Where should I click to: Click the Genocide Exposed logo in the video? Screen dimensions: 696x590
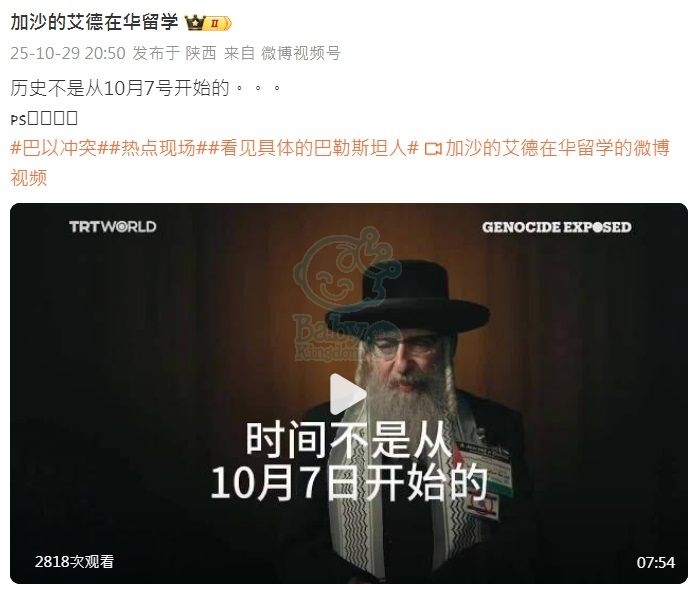[x=557, y=227]
